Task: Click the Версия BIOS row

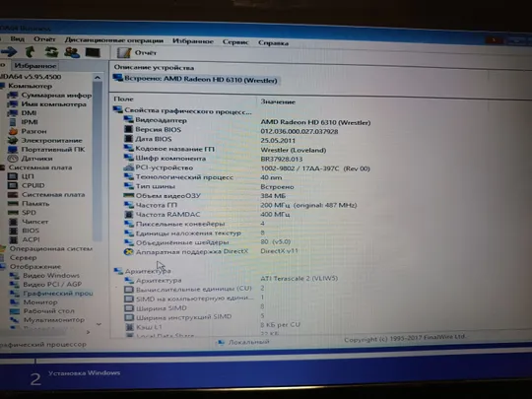Action: (232, 130)
